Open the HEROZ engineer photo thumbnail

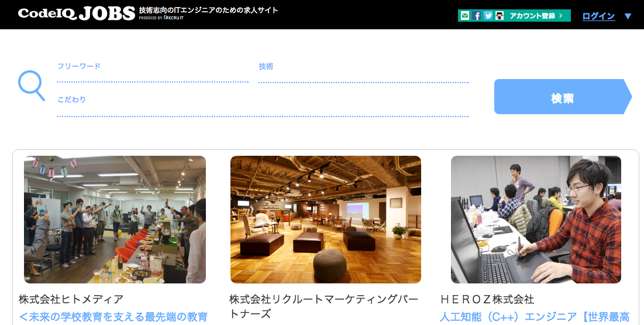pos(536,219)
